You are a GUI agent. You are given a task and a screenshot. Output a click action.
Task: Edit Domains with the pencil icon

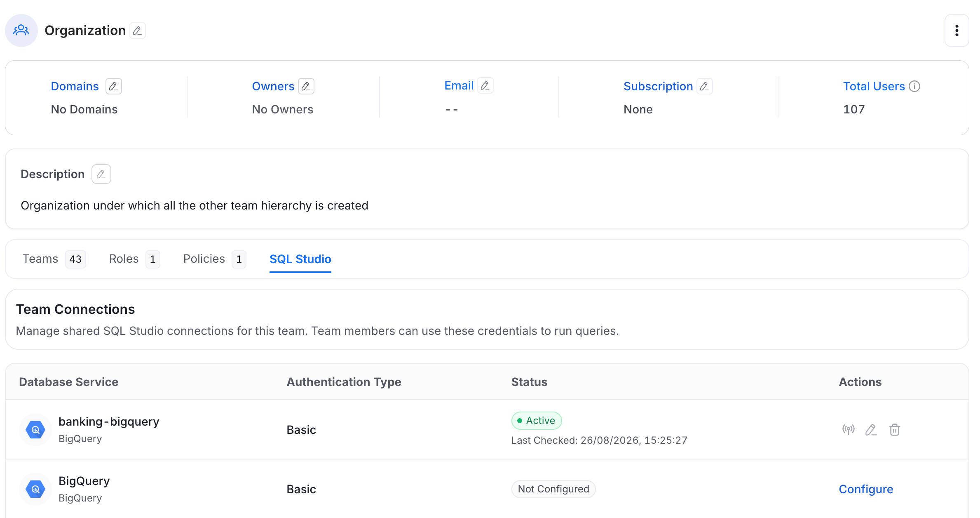tap(113, 86)
